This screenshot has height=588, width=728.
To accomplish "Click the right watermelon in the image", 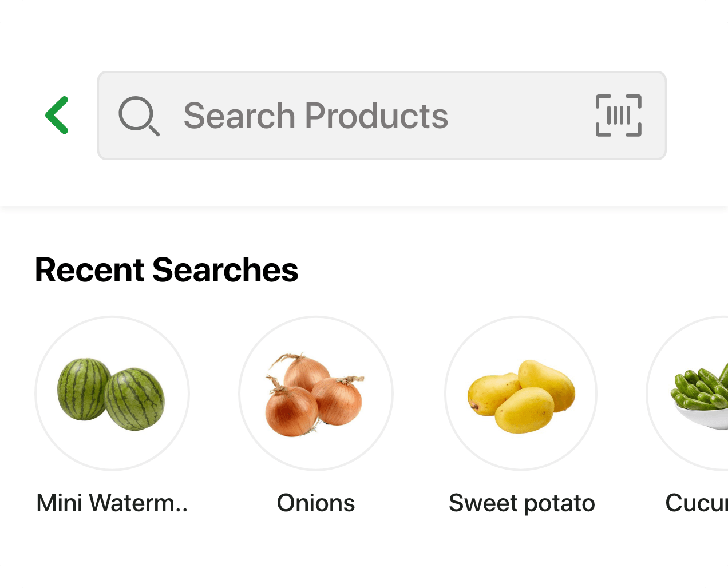I will point(136,399).
